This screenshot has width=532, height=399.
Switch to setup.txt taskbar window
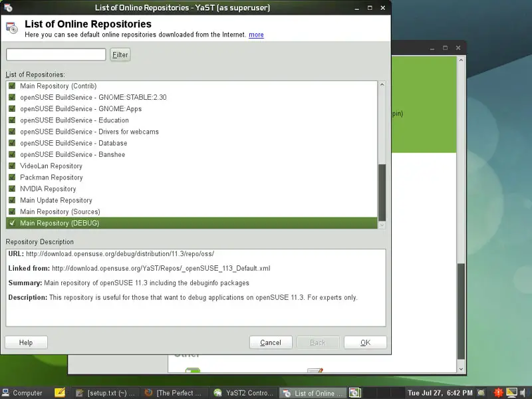(105, 393)
